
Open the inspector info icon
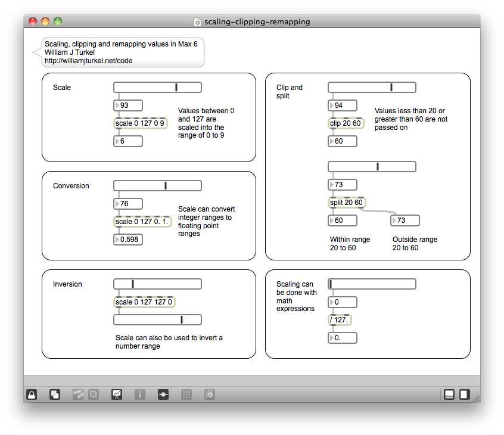pos(140,394)
